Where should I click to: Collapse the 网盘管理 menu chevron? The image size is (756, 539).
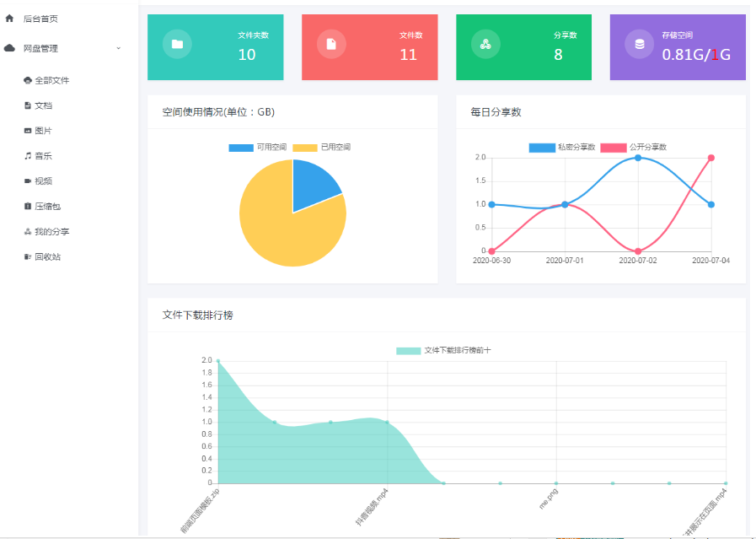coord(118,48)
